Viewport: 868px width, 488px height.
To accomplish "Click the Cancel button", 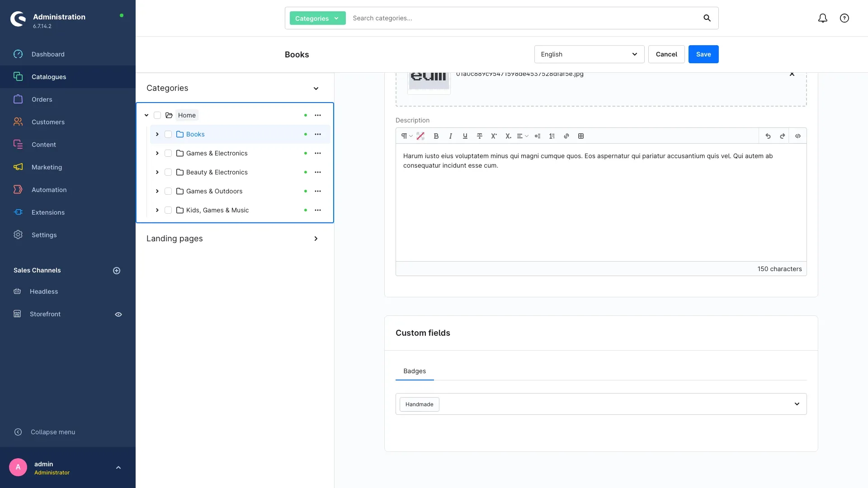I will (x=666, y=54).
